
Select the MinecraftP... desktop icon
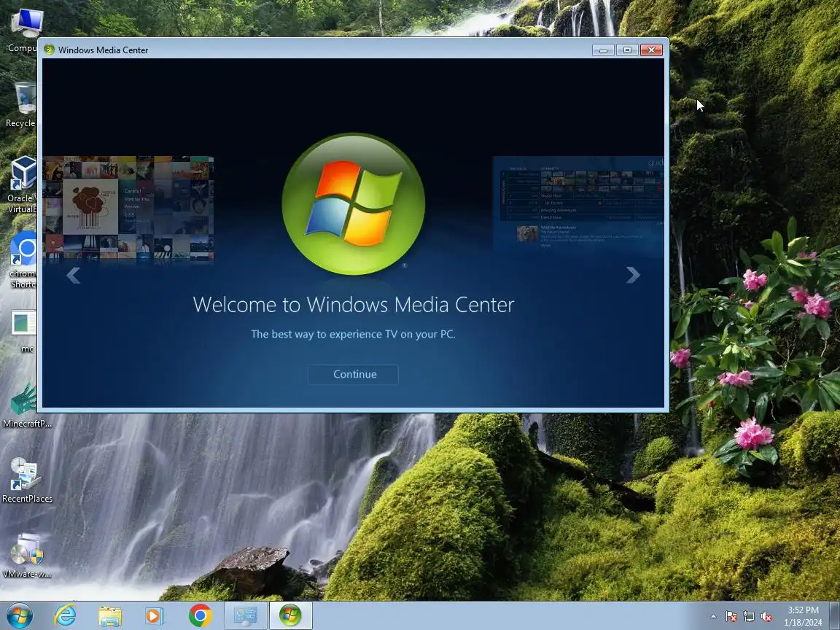click(x=27, y=405)
